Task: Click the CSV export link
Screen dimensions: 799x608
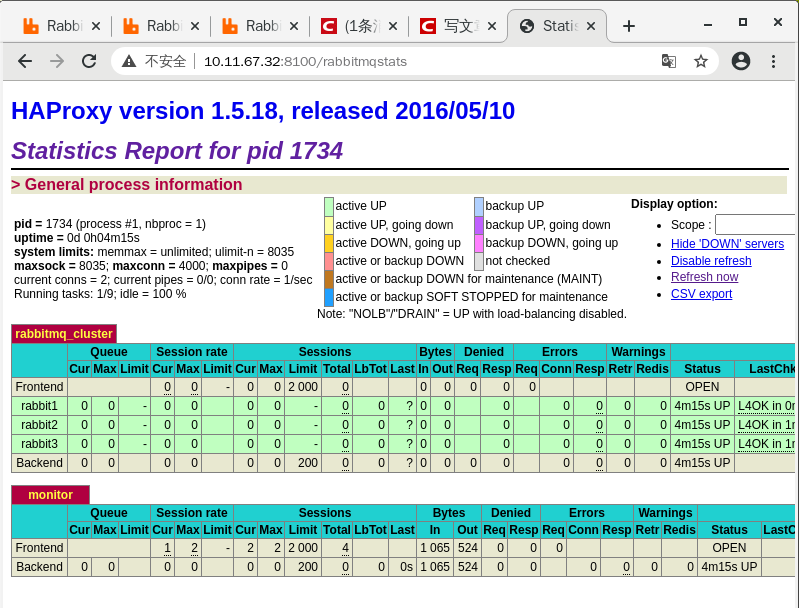Action: tap(701, 294)
